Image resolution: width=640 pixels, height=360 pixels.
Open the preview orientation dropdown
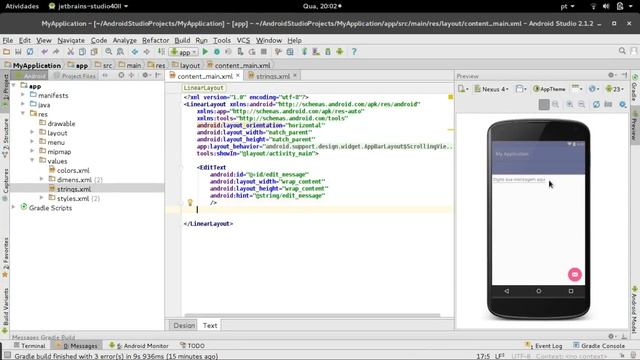pos(521,89)
